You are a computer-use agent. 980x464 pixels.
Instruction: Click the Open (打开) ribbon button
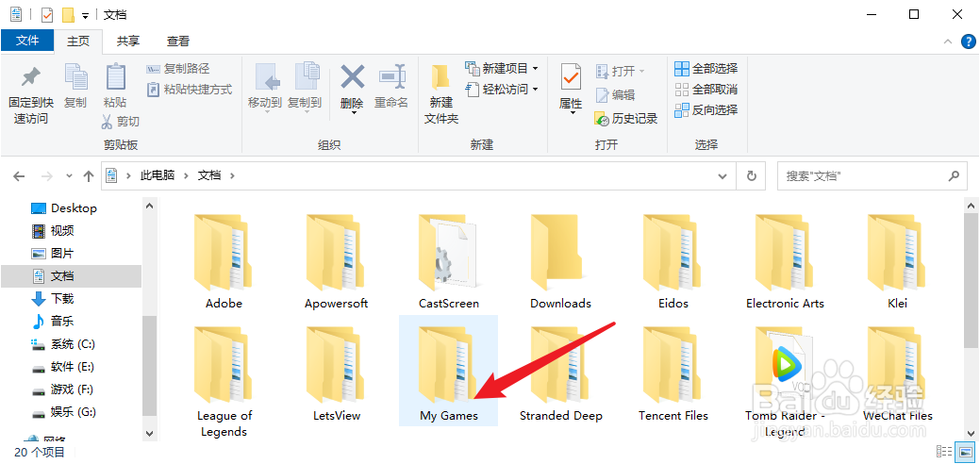(x=621, y=71)
